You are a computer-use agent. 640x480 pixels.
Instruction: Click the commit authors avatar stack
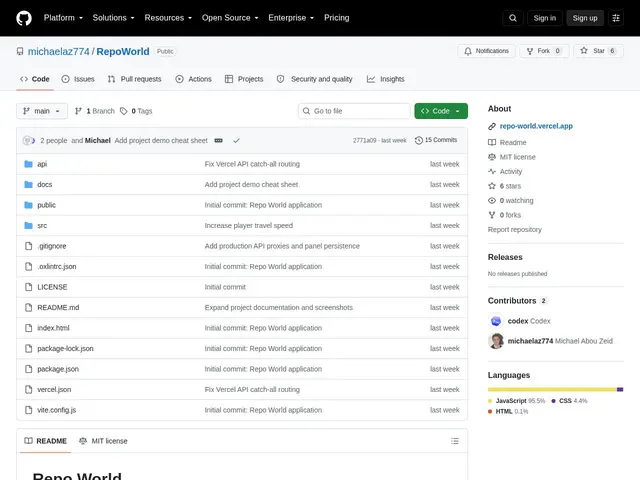tap(29, 140)
